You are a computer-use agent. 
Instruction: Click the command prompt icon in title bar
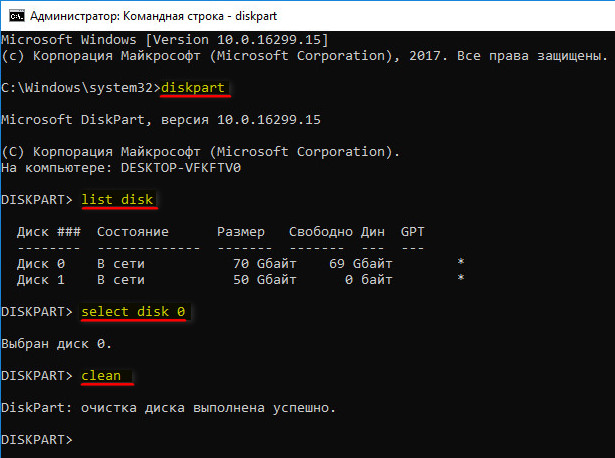(17, 16)
